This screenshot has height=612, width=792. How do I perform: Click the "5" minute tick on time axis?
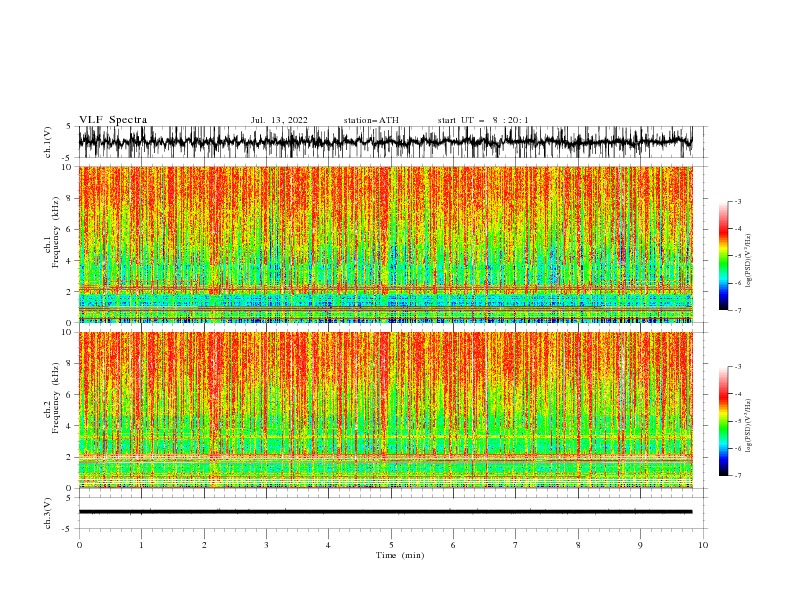pyautogui.click(x=391, y=545)
